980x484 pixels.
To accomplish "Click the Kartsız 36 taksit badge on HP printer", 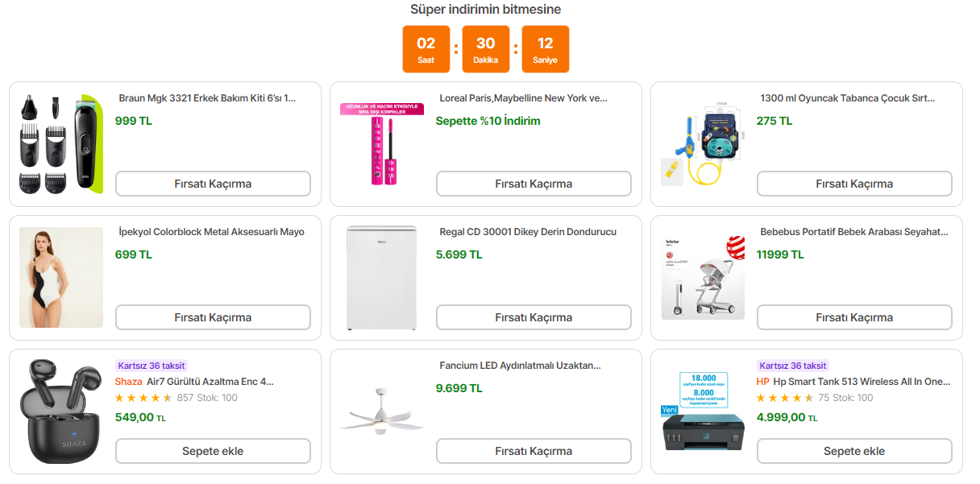I will coord(793,366).
